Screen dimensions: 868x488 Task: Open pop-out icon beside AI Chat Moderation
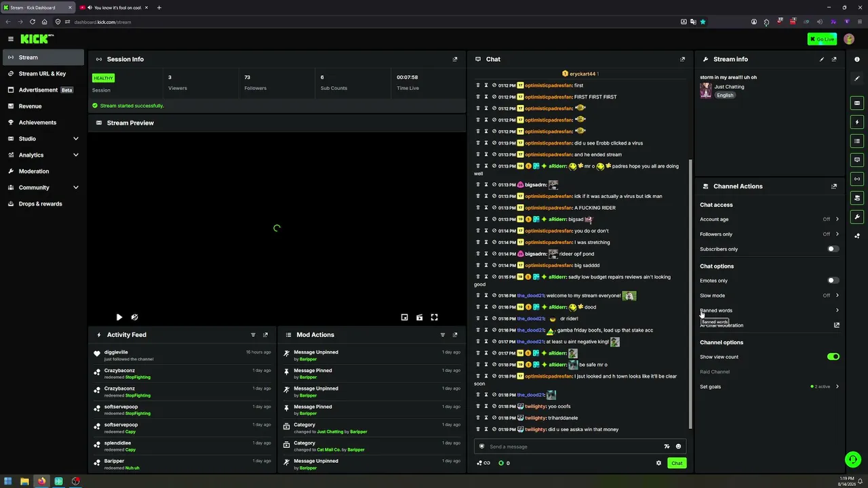click(837, 325)
